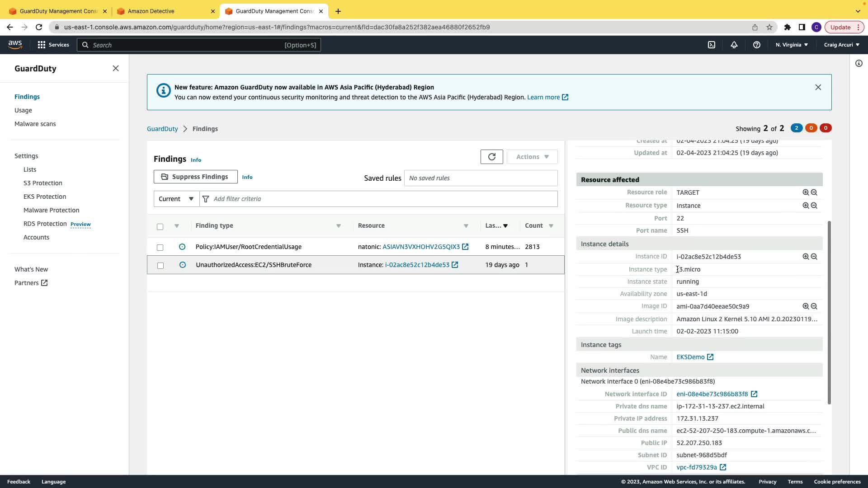
Task: Toggle the select-all findings header checkbox
Action: pyautogui.click(x=160, y=226)
